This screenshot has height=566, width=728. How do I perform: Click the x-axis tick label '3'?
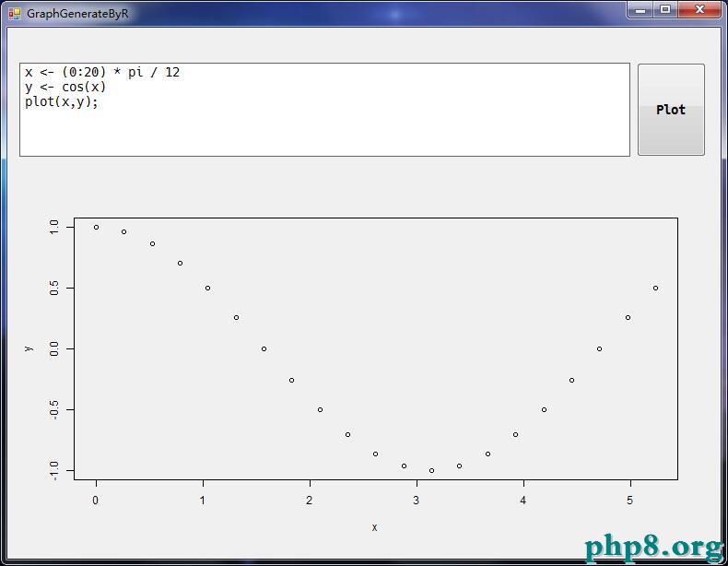point(417,500)
